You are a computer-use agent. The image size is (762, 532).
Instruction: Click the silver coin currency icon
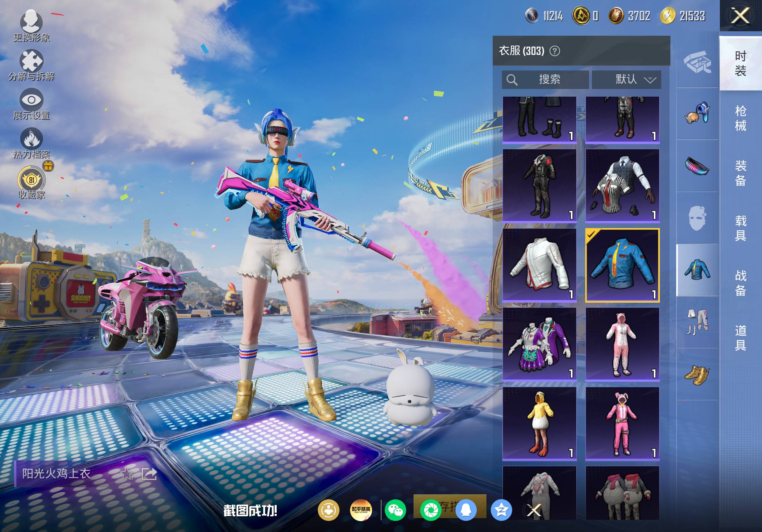(x=532, y=16)
